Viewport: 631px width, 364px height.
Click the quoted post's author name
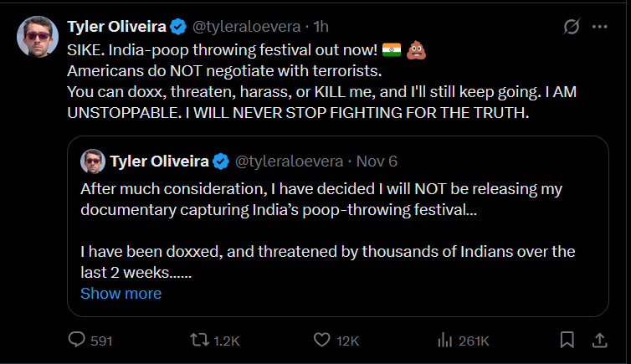(x=158, y=161)
